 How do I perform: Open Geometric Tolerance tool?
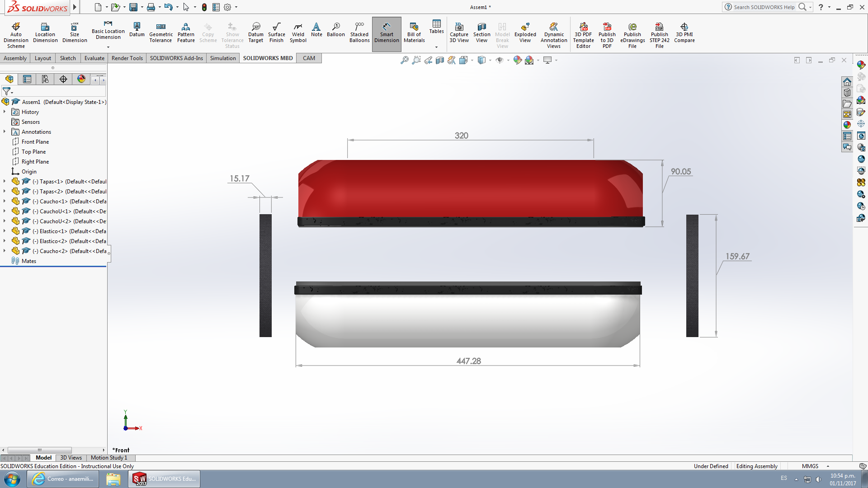161,33
